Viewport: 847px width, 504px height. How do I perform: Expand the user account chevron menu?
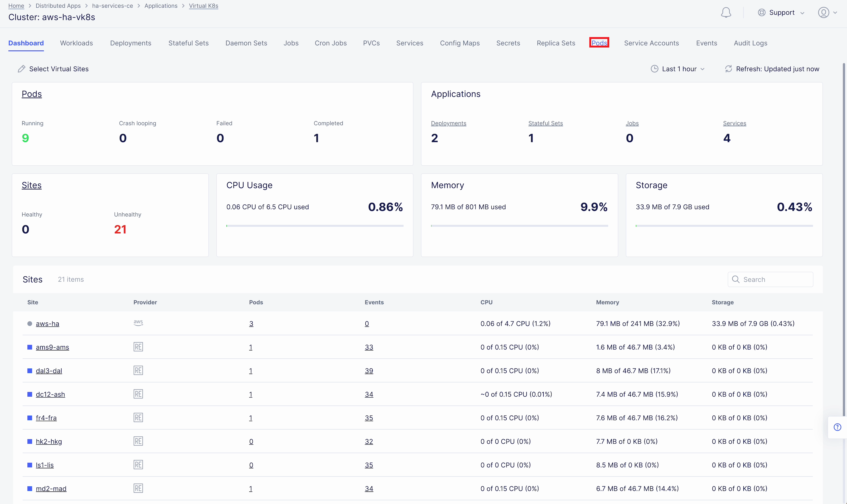point(835,13)
